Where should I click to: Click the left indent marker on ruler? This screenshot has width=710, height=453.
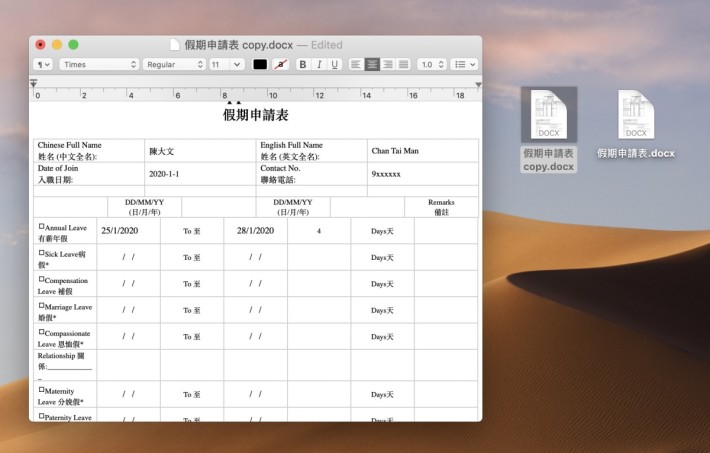[x=33, y=83]
